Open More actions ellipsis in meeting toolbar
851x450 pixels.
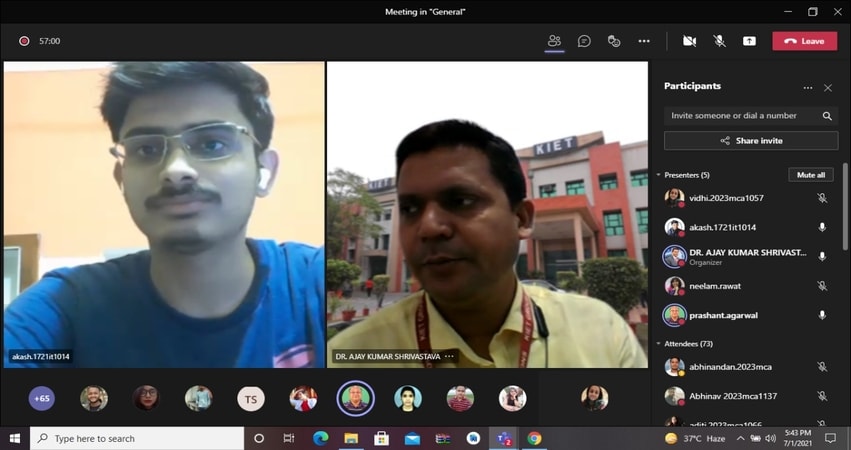pyautogui.click(x=644, y=41)
